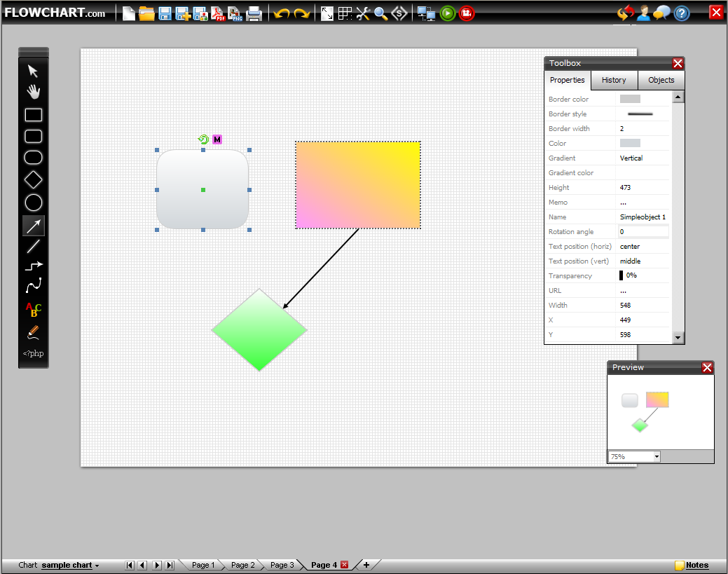Viewport: 728px width, 574px height.
Task: Select the straight Line tool
Action: click(x=33, y=246)
